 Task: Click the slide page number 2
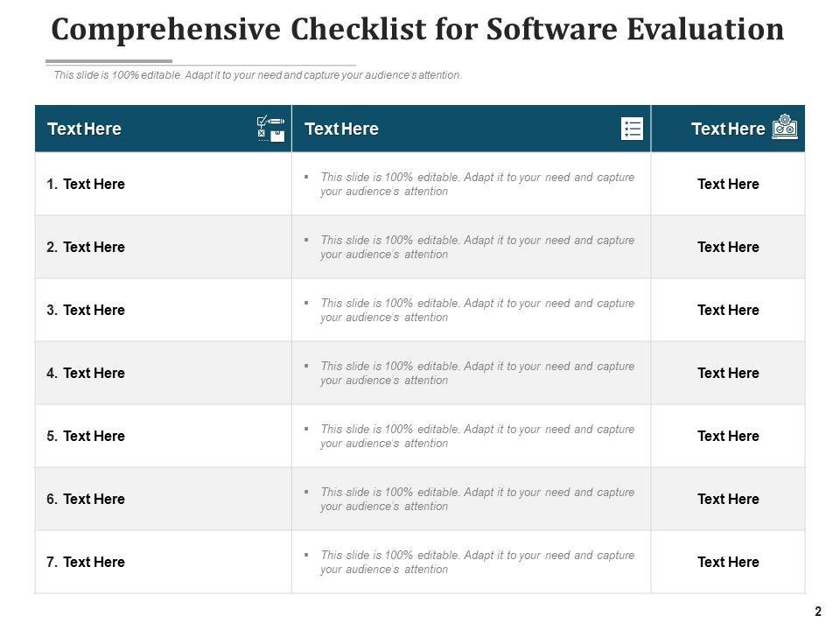coord(818,612)
